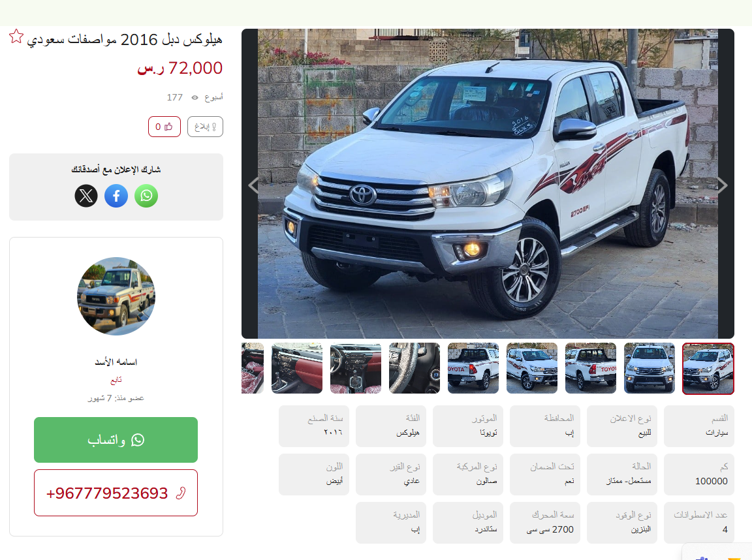Share the ad on X icon

pos(86,196)
